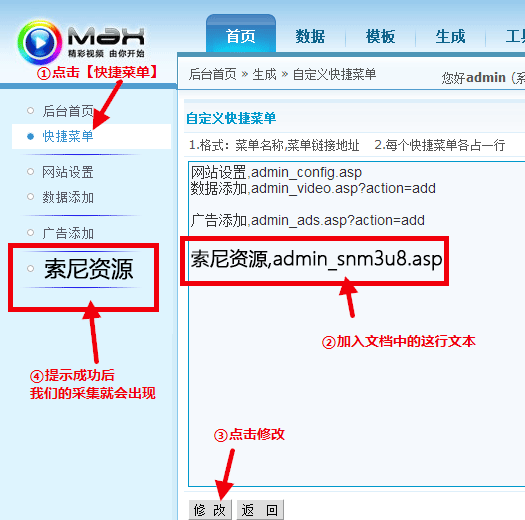Click the 返回 button

tap(260, 510)
